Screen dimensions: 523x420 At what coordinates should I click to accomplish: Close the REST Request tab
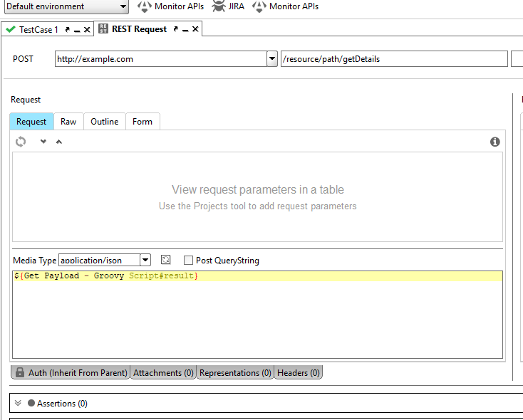tap(195, 29)
